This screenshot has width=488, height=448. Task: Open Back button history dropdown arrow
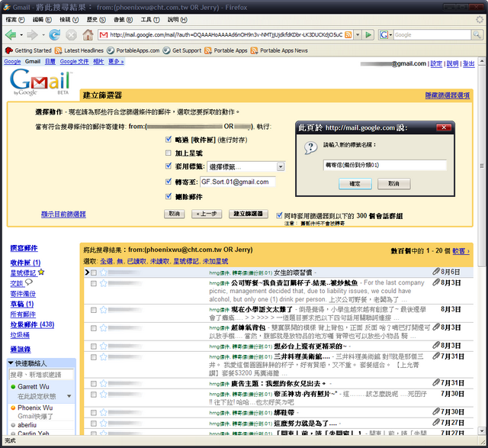[21, 35]
